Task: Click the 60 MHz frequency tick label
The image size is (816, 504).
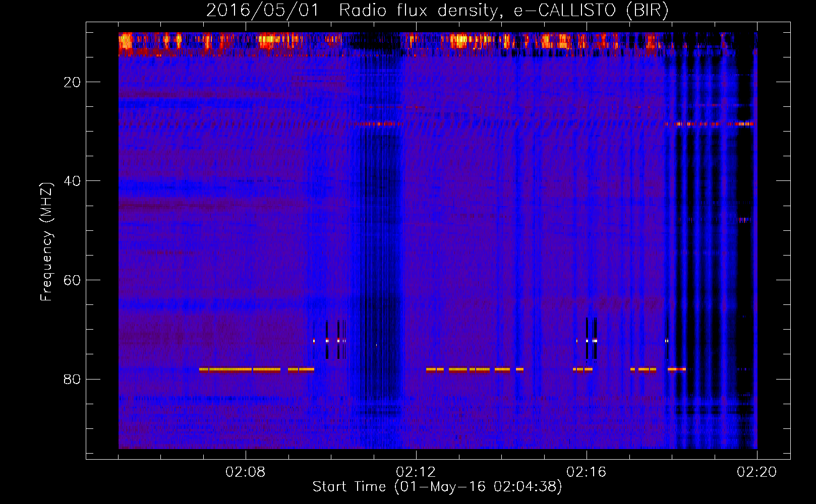Action: coord(72,280)
